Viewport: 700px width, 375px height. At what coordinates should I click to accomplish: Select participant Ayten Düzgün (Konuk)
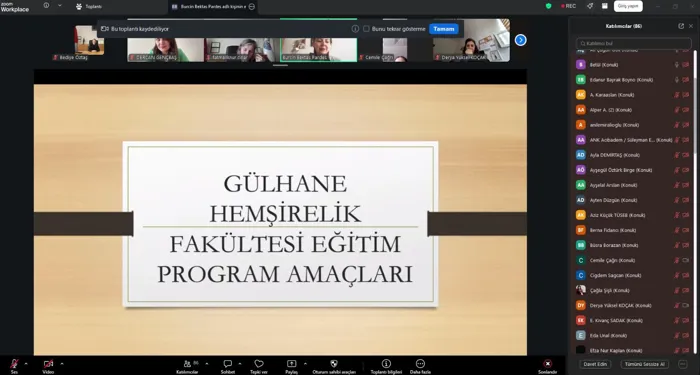tap(633, 200)
